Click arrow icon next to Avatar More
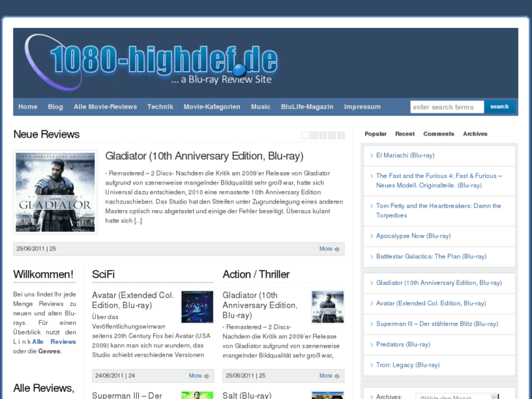Viewport: 532px width, 399px height. click(x=206, y=376)
